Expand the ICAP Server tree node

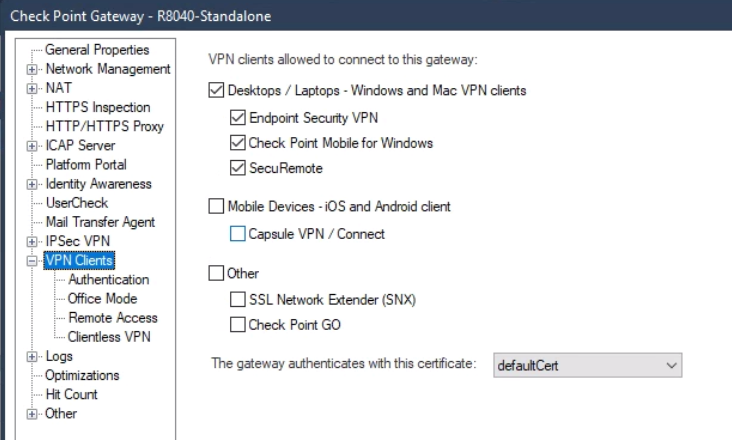[32, 146]
